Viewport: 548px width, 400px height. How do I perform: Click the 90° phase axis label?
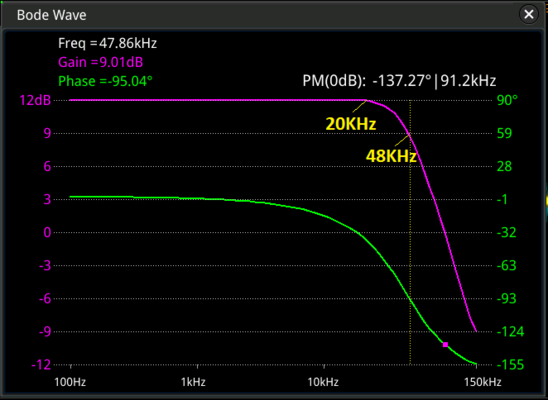pos(507,100)
